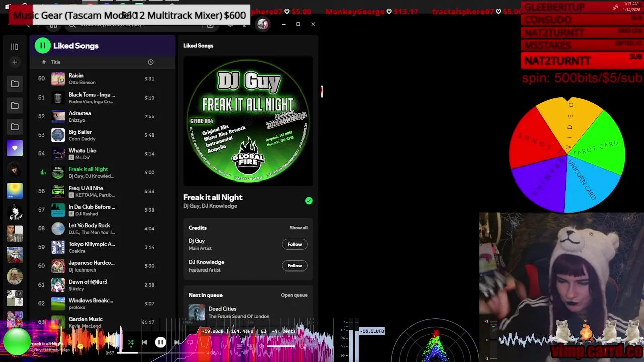644x362 pixels.
Task: Click the Otto Benson artist link
Action: click(x=82, y=82)
